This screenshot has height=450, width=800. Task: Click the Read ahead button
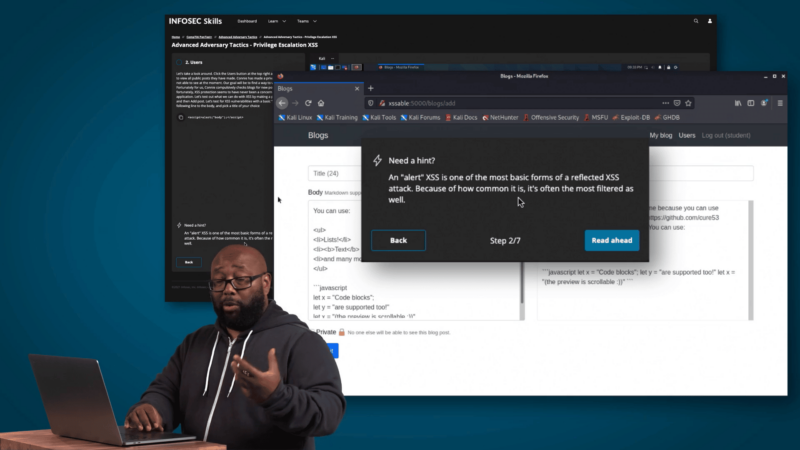click(612, 240)
